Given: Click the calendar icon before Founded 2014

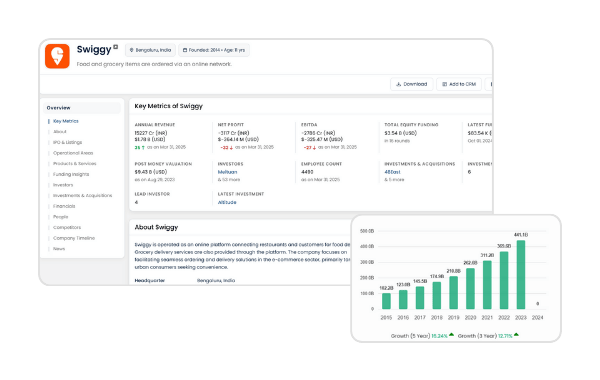Looking at the screenshot, I should click(x=185, y=50).
